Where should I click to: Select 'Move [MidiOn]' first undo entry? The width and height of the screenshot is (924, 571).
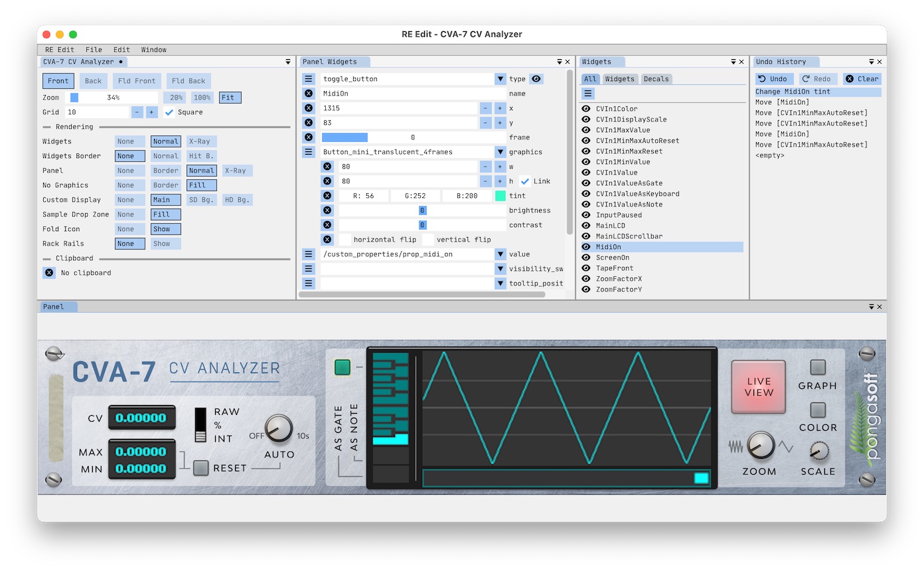[x=818, y=102]
